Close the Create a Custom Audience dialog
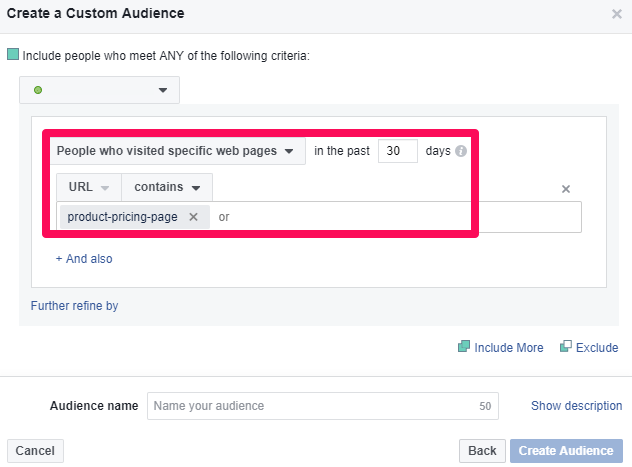This screenshot has width=632, height=467. [x=616, y=14]
